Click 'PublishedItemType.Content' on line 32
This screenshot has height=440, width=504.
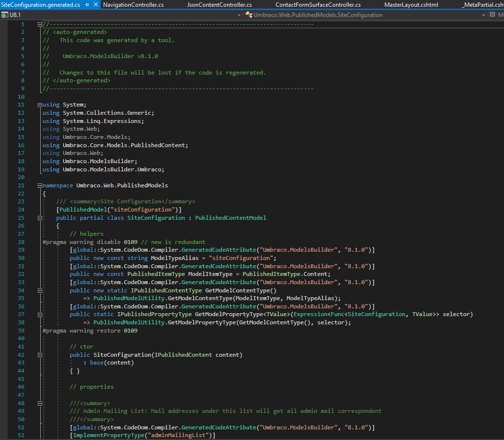[285, 274]
